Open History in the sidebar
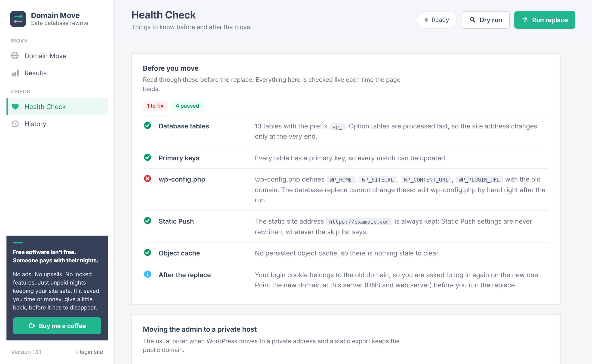The image size is (592, 364). [57, 124]
